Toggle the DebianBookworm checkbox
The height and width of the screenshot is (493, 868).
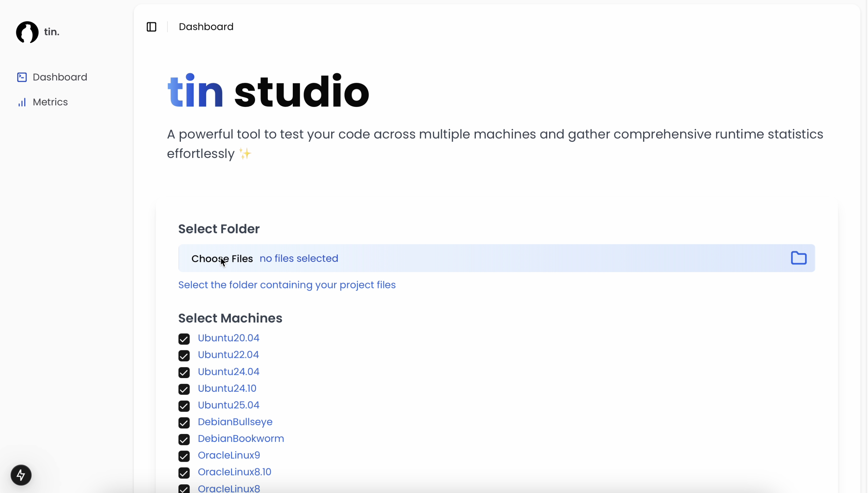tap(184, 439)
